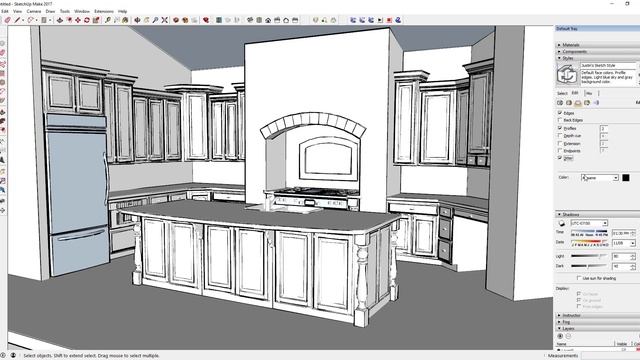Open the UTC time zone dropdown
Screen dimensions: 640x360
coord(589,223)
